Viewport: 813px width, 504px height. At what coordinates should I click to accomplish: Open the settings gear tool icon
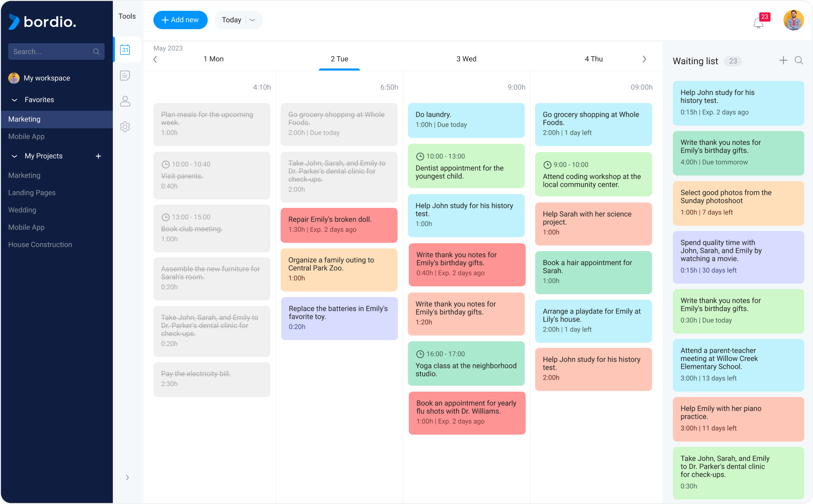[125, 127]
